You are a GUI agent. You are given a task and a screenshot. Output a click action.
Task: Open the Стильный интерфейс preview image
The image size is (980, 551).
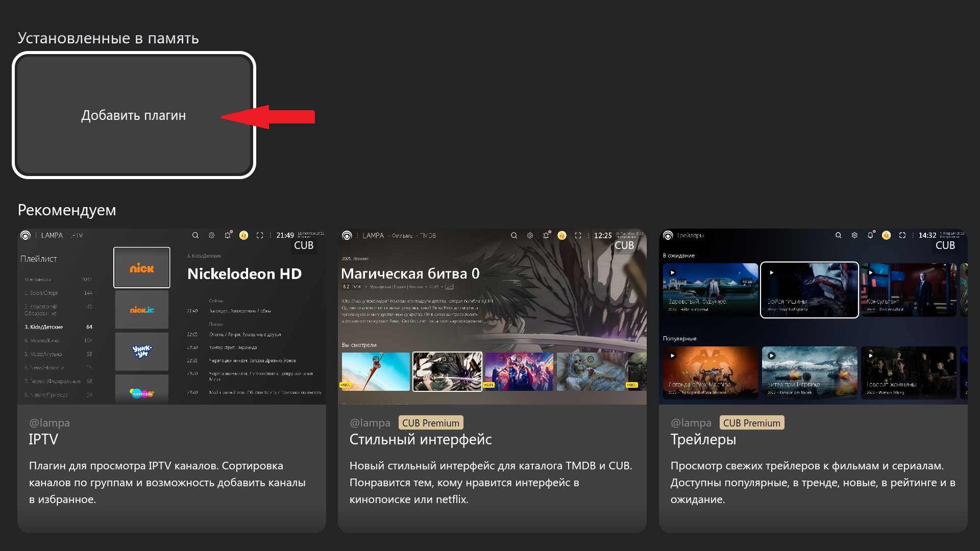point(492,317)
